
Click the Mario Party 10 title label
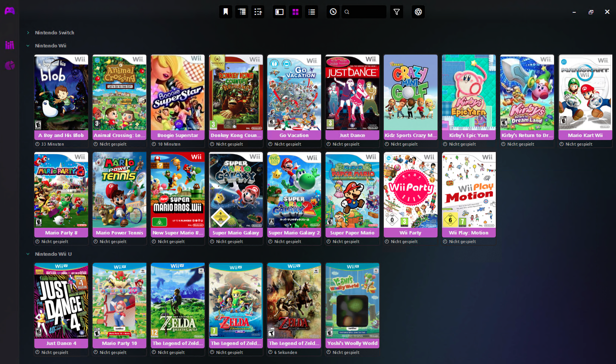(119, 343)
